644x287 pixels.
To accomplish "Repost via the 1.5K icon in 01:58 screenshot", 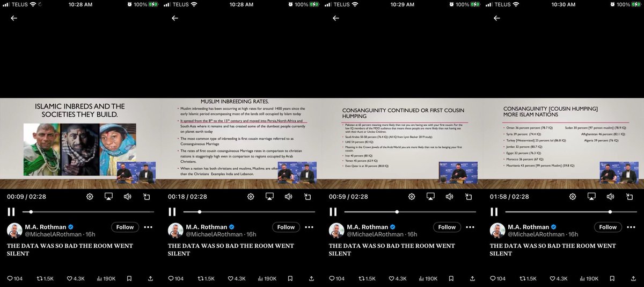I will tap(527, 278).
